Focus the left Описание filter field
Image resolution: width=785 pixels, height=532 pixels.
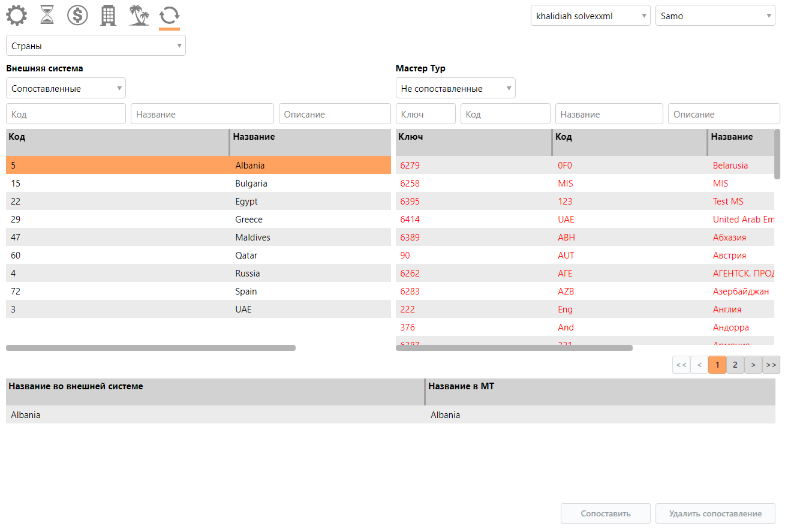tap(335, 114)
